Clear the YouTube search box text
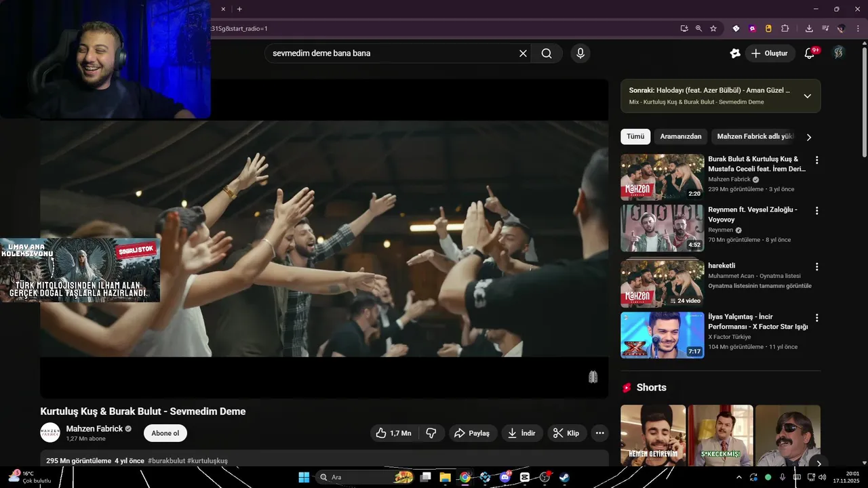 tap(523, 54)
